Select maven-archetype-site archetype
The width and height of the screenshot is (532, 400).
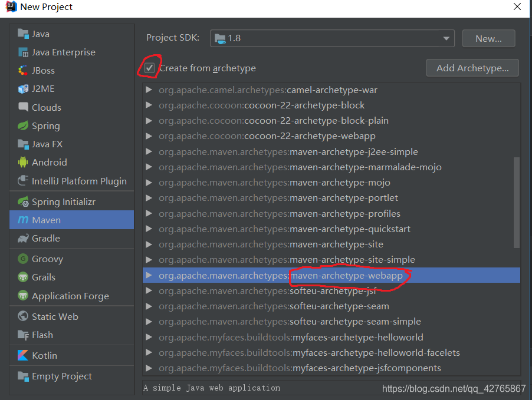click(x=331, y=244)
